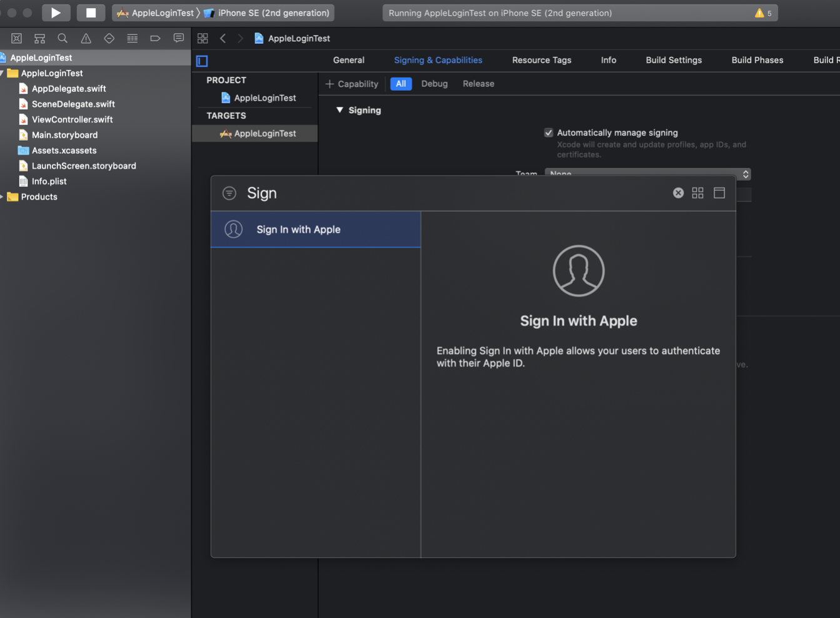This screenshot has width=840, height=618.
Task: Click AppleLoginTest in the jump bar
Action: [292, 38]
